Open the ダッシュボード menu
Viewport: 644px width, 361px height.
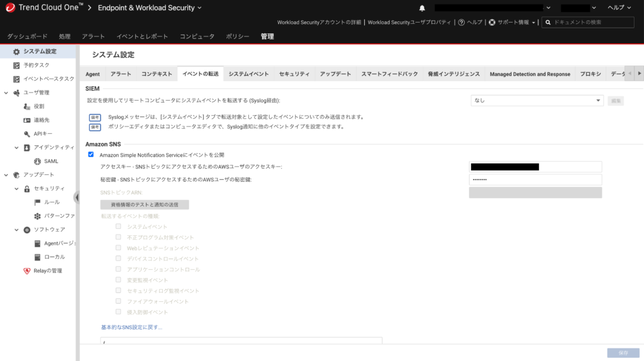pos(27,36)
